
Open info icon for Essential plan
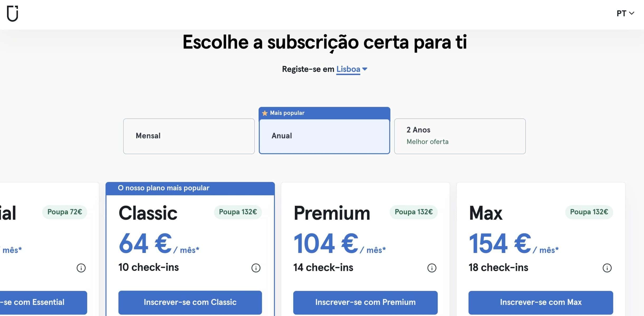(x=81, y=268)
